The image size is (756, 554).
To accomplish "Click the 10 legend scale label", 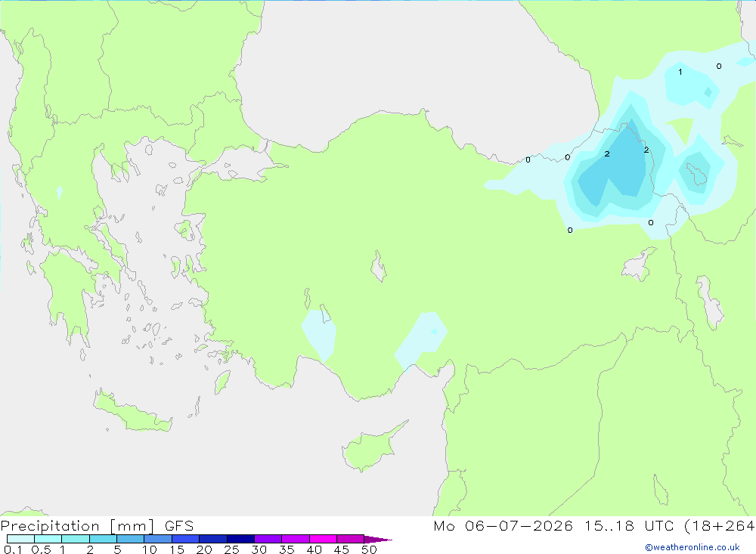I will pyautogui.click(x=150, y=549).
